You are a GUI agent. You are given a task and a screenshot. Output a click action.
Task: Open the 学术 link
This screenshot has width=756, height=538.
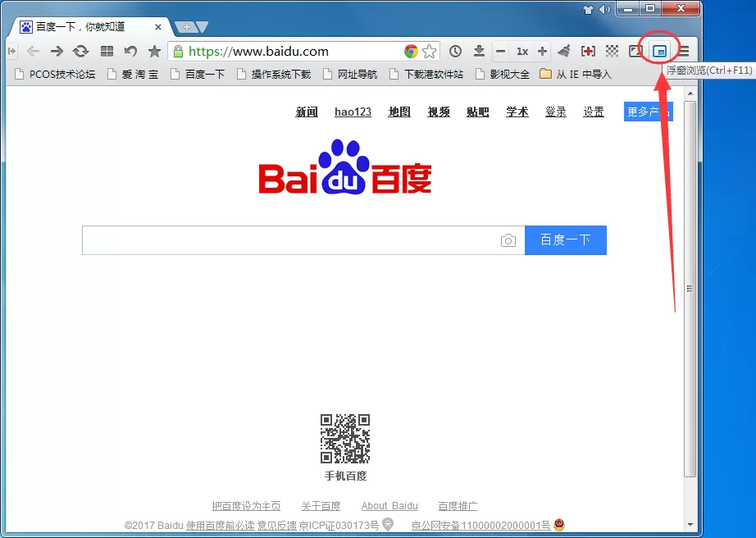pyautogui.click(x=517, y=112)
